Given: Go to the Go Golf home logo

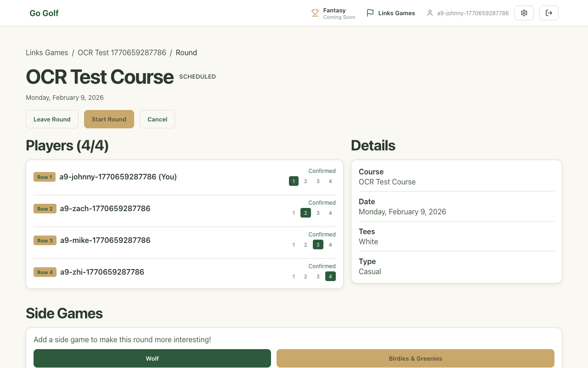Looking at the screenshot, I should pyautogui.click(x=44, y=13).
